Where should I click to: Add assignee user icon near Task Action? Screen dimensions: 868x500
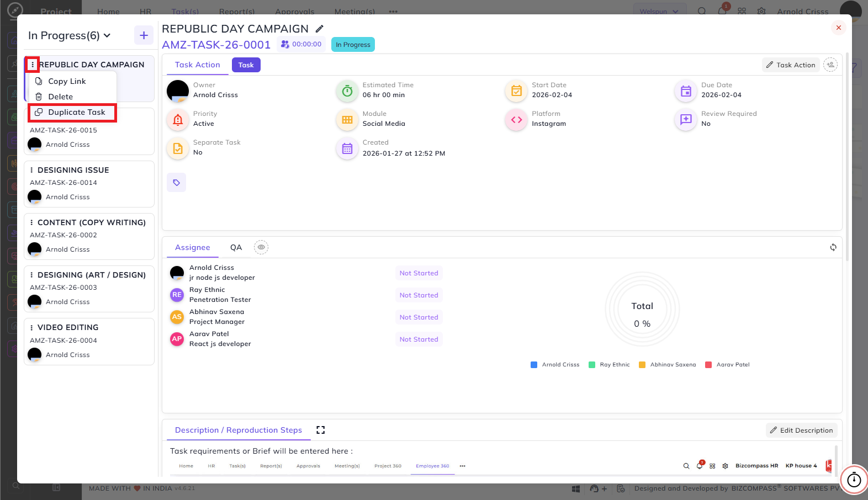[x=830, y=65]
